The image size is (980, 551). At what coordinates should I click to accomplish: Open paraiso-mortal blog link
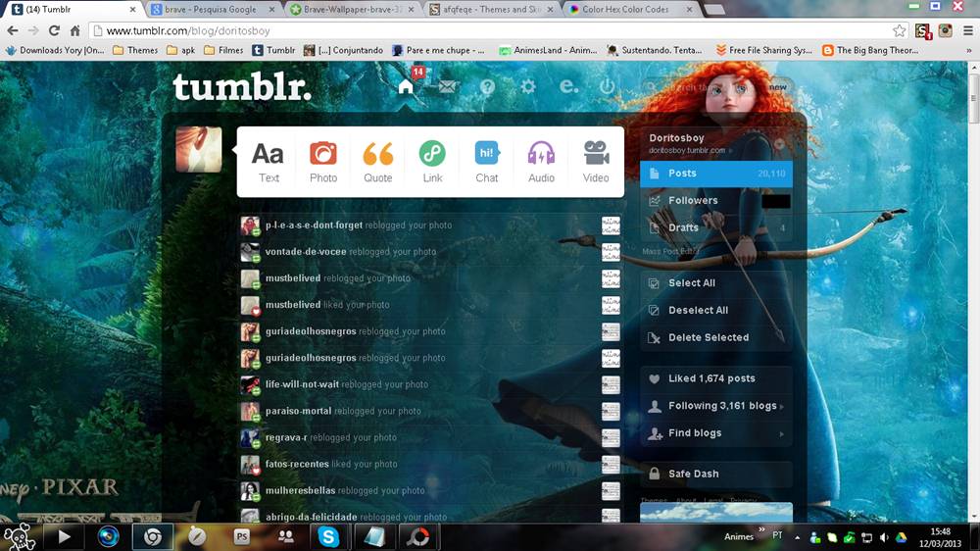click(x=298, y=411)
